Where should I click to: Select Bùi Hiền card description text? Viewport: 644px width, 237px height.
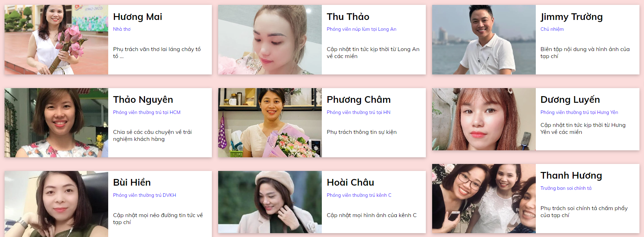coord(158,218)
